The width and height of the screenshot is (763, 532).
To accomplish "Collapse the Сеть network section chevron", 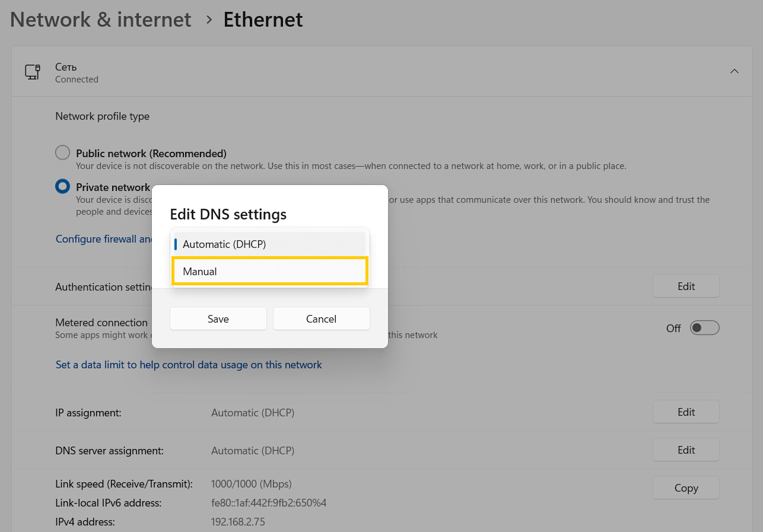I will (734, 72).
